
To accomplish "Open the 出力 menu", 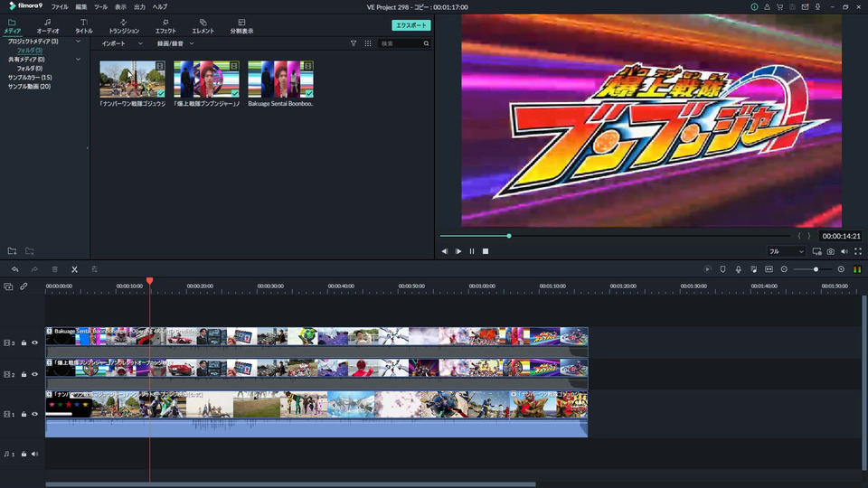I will (139, 7).
